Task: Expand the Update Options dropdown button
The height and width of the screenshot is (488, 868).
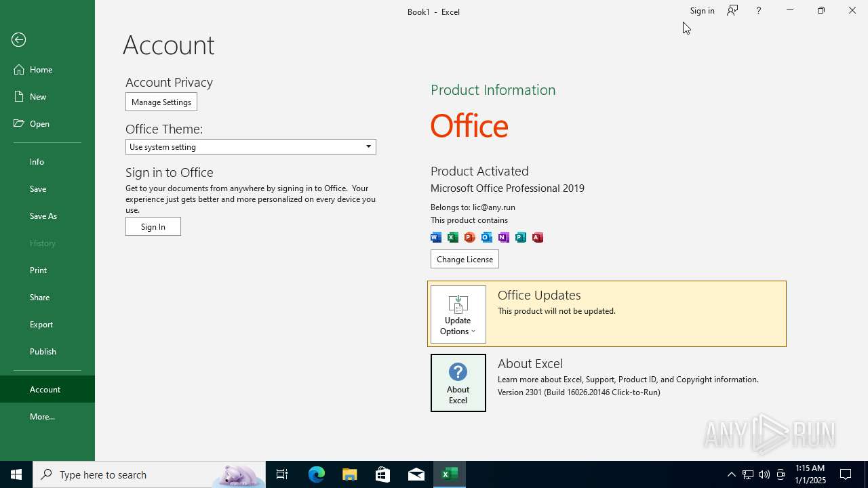Action: tap(458, 314)
